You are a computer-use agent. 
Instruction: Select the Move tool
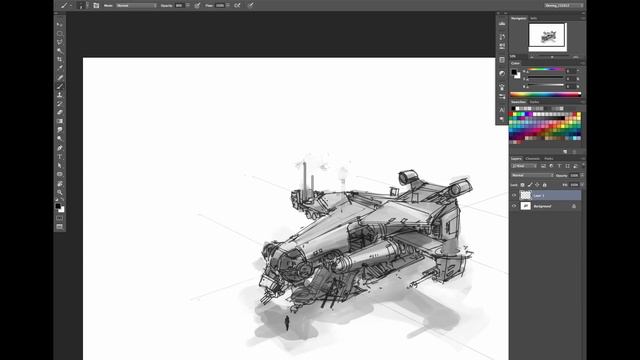click(x=60, y=24)
